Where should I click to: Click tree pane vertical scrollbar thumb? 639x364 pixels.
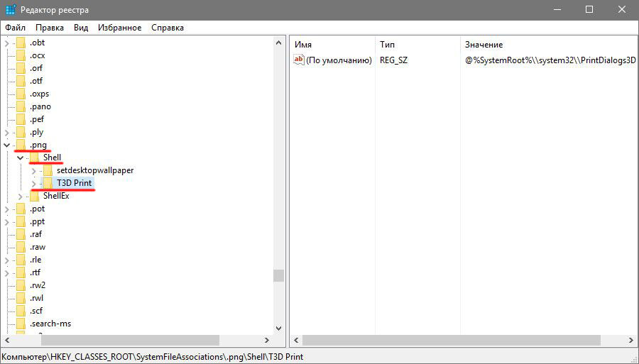(279, 275)
